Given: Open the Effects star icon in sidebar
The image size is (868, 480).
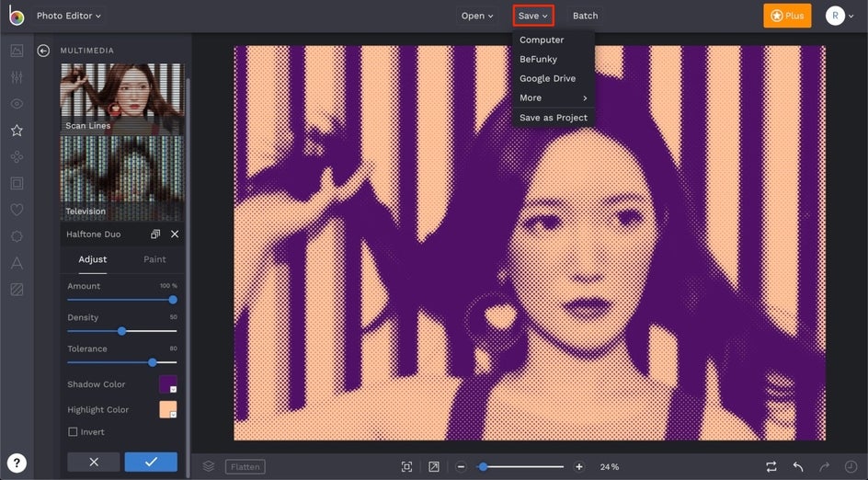Looking at the screenshot, I should click(17, 131).
